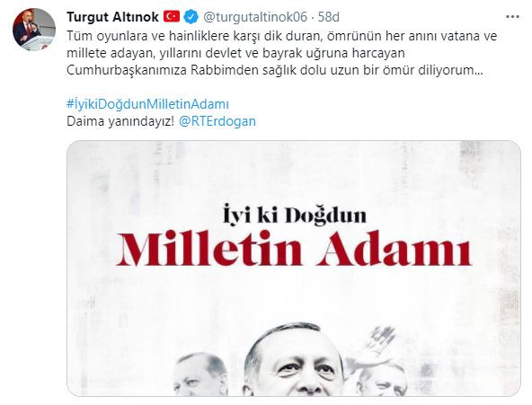Click the display name Turgut Altınok
The height and width of the screenshot is (405, 532).
pyautogui.click(x=112, y=17)
